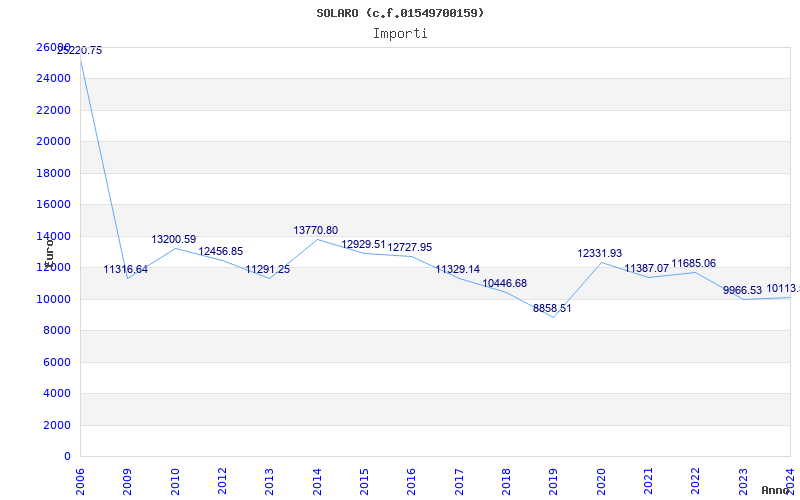Select the 20000 y-axis value
The image size is (800, 500).
[53, 141]
